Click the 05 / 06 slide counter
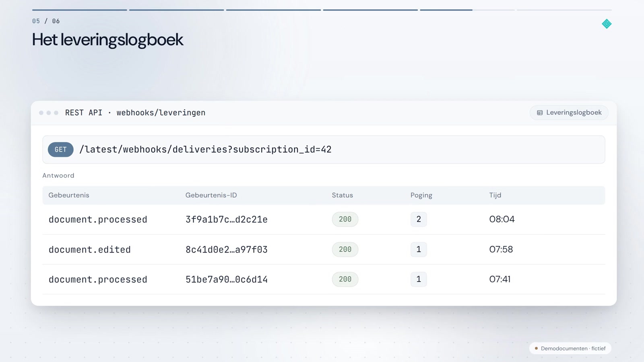This screenshot has width=644, height=362. click(46, 21)
